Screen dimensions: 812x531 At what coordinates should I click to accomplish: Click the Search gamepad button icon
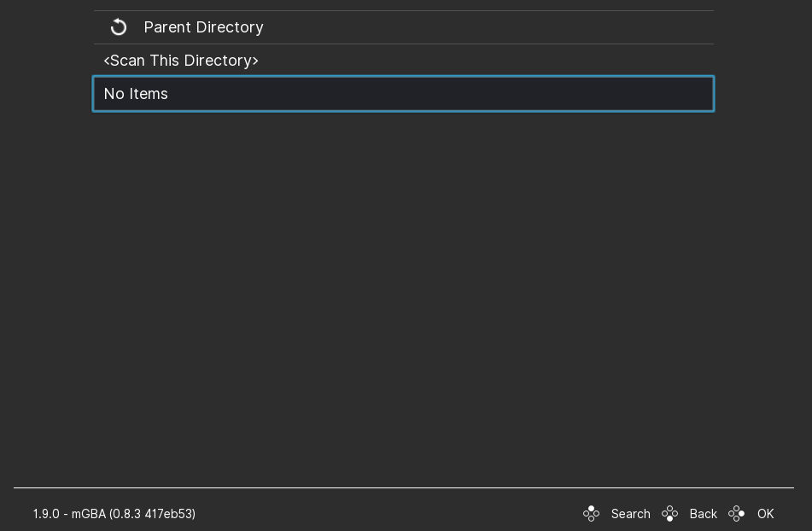(x=591, y=514)
